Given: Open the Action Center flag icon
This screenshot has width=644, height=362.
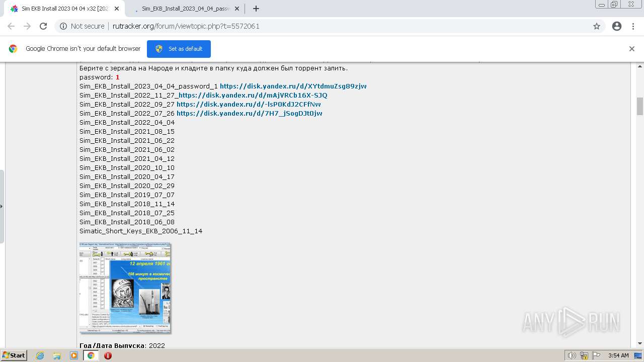Looking at the screenshot, I should click(596, 355).
